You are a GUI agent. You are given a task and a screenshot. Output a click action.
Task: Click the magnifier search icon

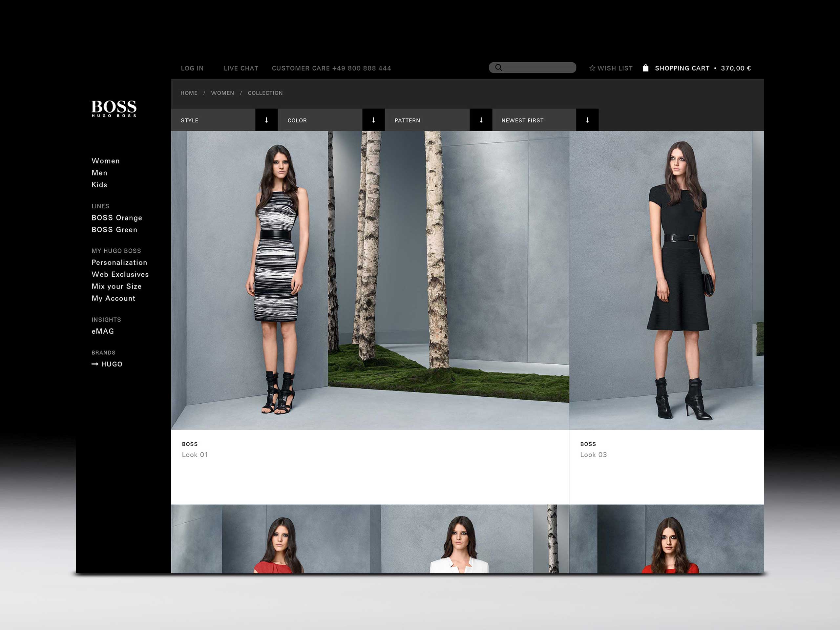pyautogui.click(x=499, y=68)
